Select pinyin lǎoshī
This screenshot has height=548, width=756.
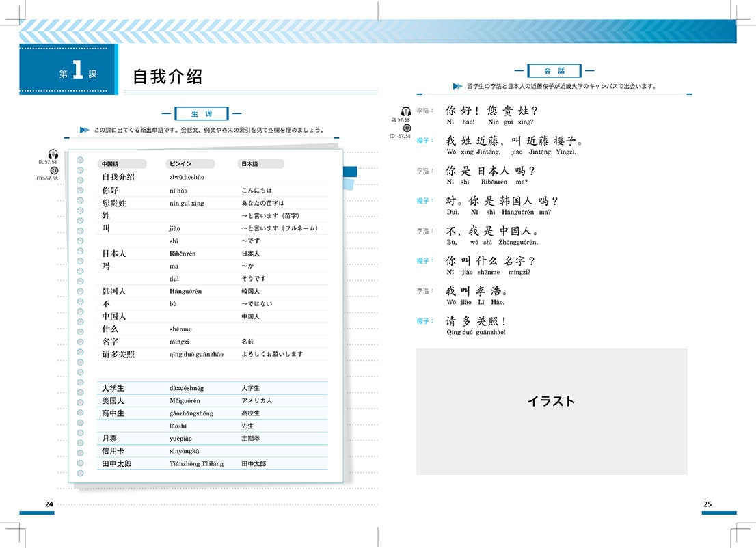178,426
